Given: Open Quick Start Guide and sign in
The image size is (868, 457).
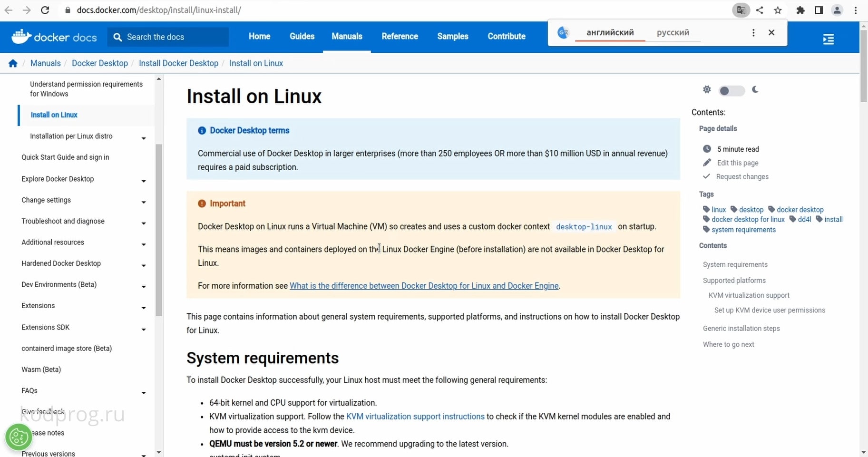Looking at the screenshot, I should point(65,157).
